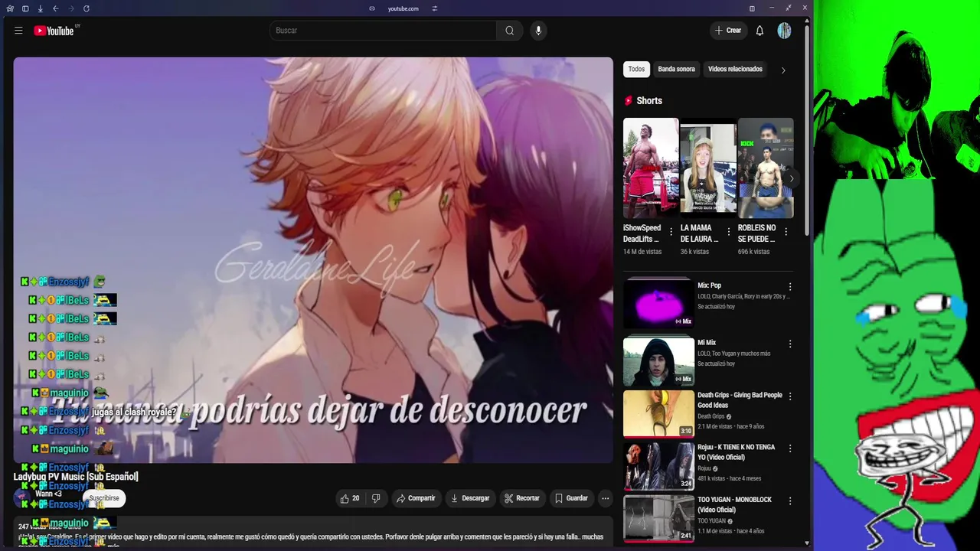This screenshot has width=980, height=551.
Task: Expand the video description with 'más'
Action: coord(113,546)
